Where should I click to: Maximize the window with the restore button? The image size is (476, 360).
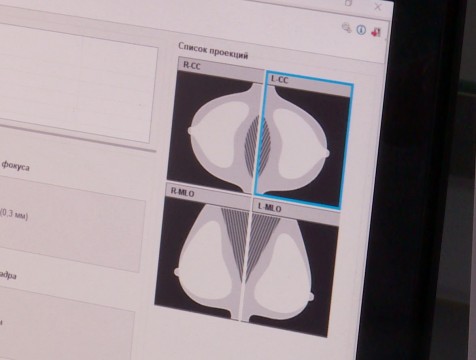click(x=348, y=3)
